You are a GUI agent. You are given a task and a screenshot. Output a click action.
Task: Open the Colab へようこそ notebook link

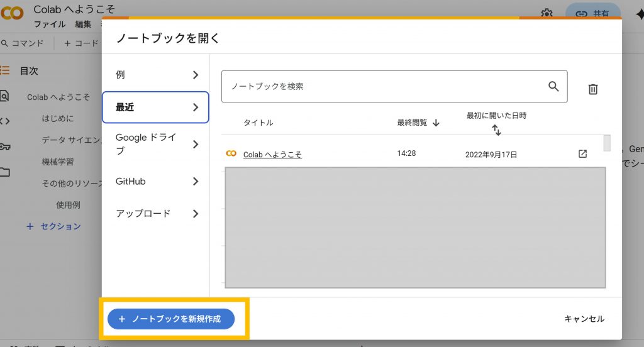[x=272, y=155]
